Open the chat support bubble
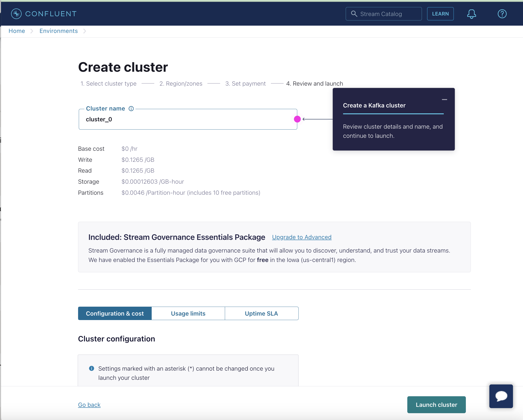 (x=501, y=396)
